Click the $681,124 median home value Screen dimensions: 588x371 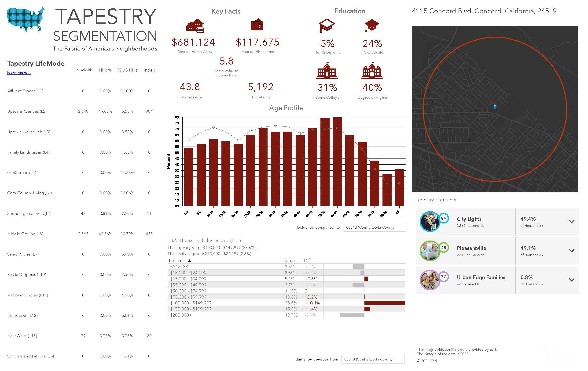(193, 42)
